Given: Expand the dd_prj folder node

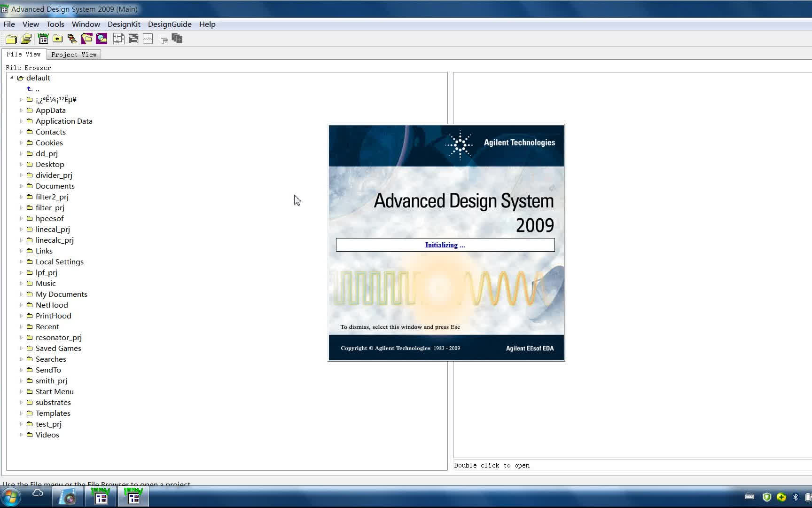Looking at the screenshot, I should tap(21, 153).
